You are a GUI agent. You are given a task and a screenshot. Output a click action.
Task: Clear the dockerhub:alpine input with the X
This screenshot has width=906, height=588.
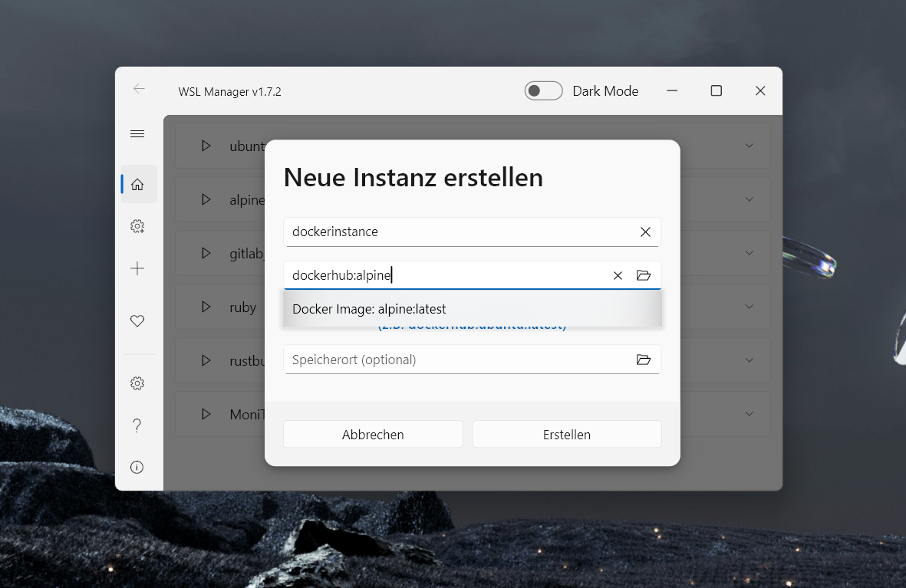618,275
